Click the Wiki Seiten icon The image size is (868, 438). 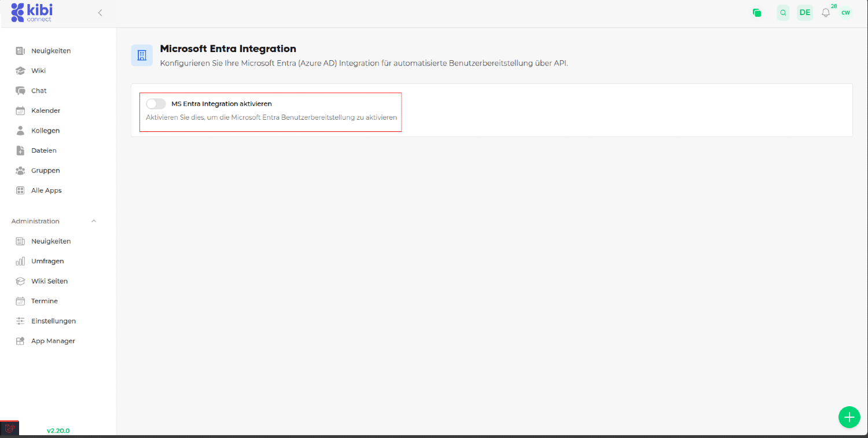pyautogui.click(x=20, y=281)
